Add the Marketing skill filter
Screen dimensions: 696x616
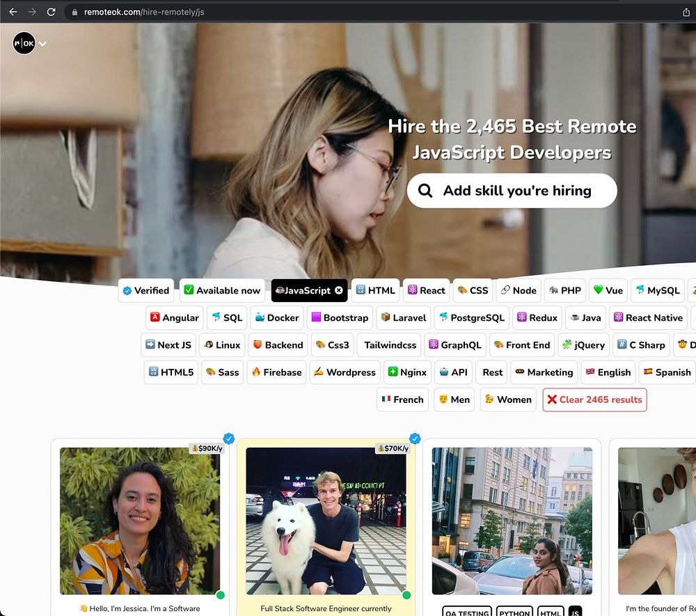pos(545,372)
